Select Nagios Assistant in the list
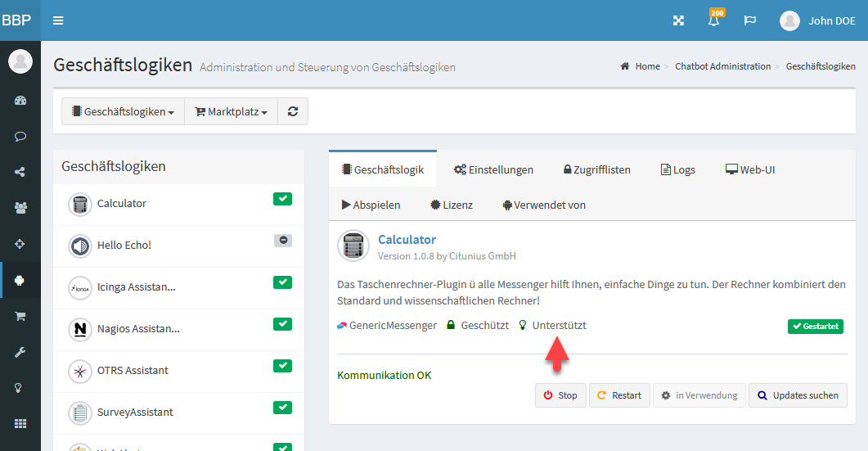868x451 pixels. point(178,329)
